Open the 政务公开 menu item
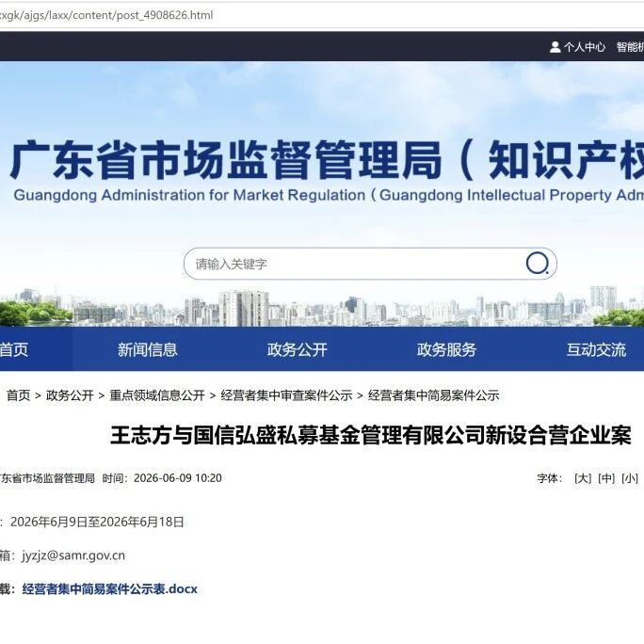The height and width of the screenshot is (644, 644). click(297, 349)
